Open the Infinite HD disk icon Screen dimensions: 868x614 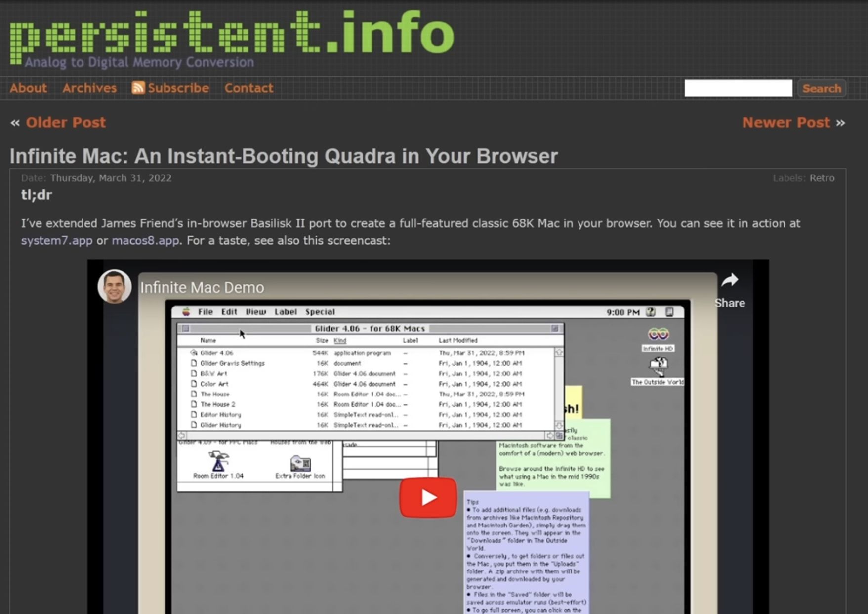click(658, 335)
